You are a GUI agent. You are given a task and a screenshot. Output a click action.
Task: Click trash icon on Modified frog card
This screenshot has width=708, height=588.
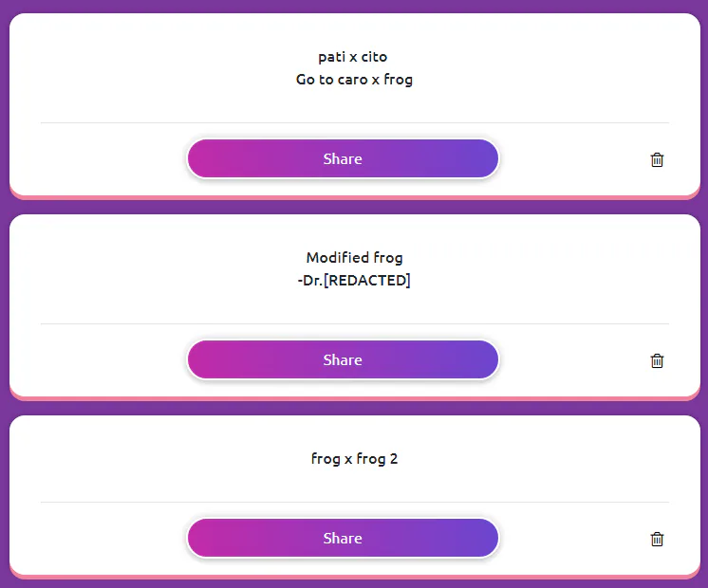pos(657,360)
